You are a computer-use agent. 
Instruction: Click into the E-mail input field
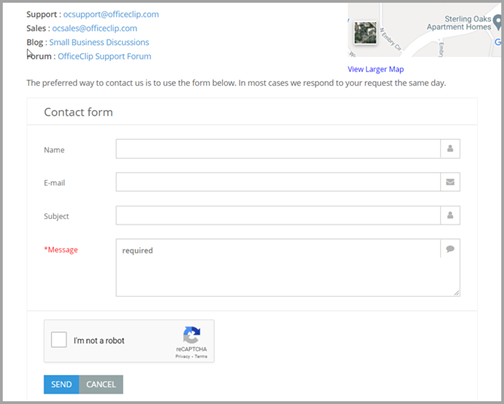click(x=278, y=182)
